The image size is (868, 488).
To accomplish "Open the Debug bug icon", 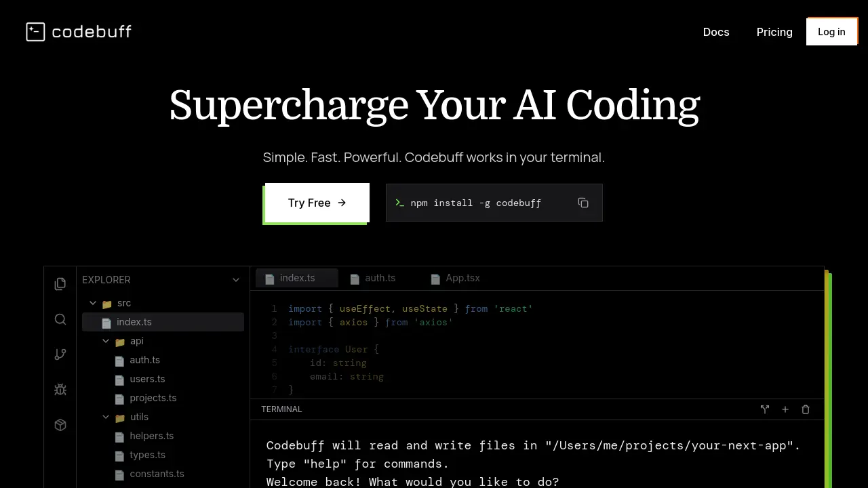I will click(60, 390).
